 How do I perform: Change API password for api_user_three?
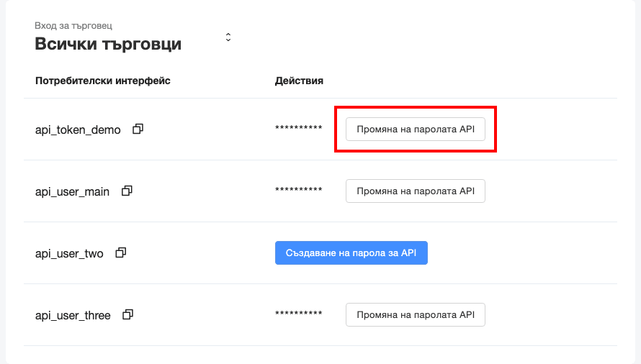[x=416, y=315]
